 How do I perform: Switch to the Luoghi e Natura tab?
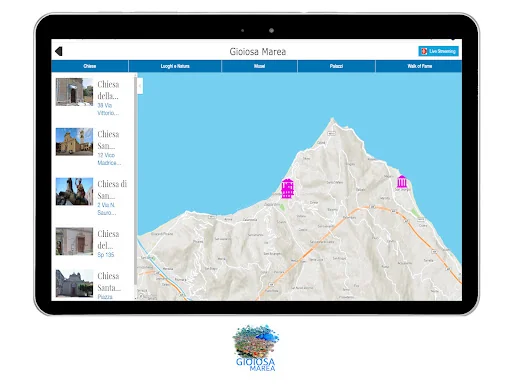[175, 66]
